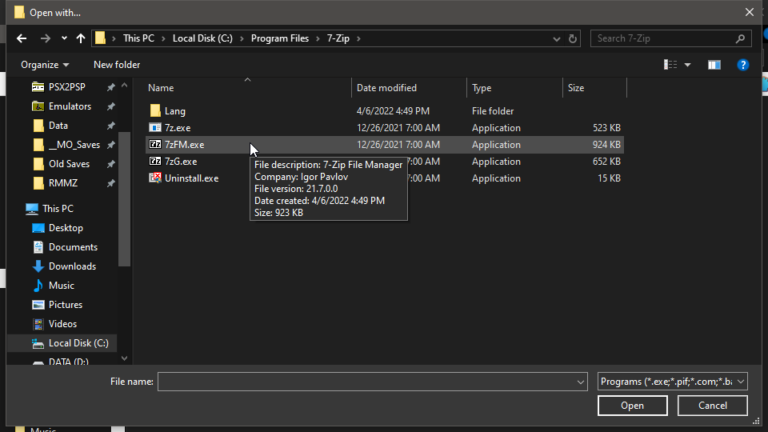The width and height of the screenshot is (768, 432).
Task: Expand the chevron after Program Files breadcrumb
Action: [318, 38]
